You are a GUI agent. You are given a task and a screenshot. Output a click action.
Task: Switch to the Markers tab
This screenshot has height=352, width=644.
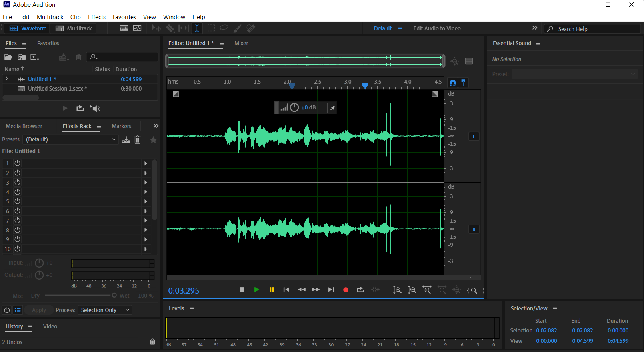121,126
